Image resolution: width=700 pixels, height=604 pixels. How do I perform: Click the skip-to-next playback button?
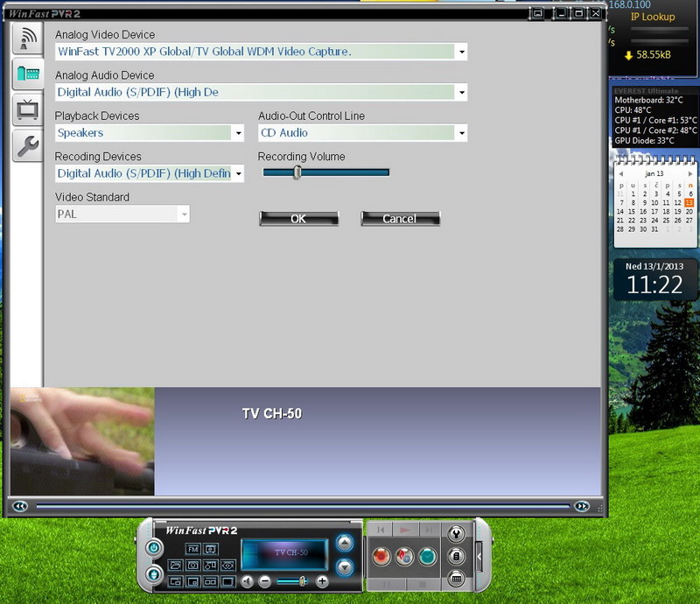click(429, 530)
